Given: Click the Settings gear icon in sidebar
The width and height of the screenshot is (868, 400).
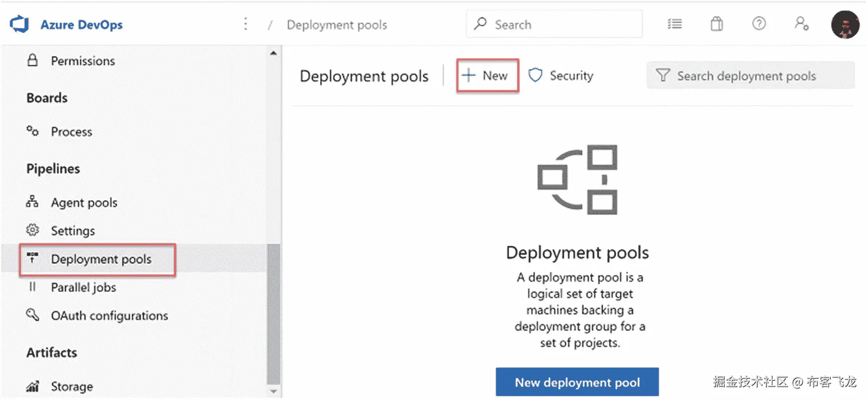Looking at the screenshot, I should click(32, 230).
